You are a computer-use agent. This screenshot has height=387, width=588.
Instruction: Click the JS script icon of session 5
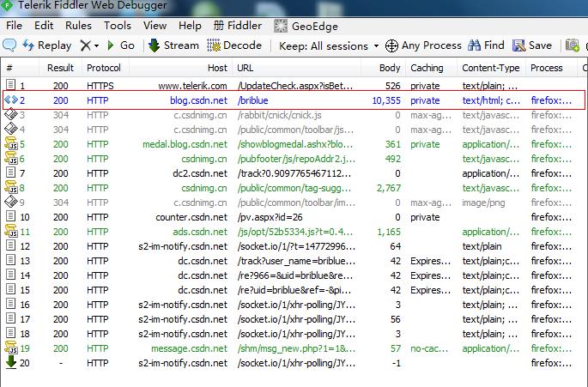point(11,143)
